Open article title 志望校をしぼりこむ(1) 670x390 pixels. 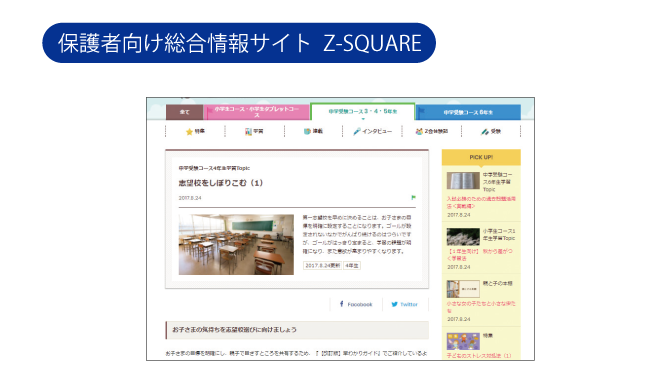pos(221,183)
